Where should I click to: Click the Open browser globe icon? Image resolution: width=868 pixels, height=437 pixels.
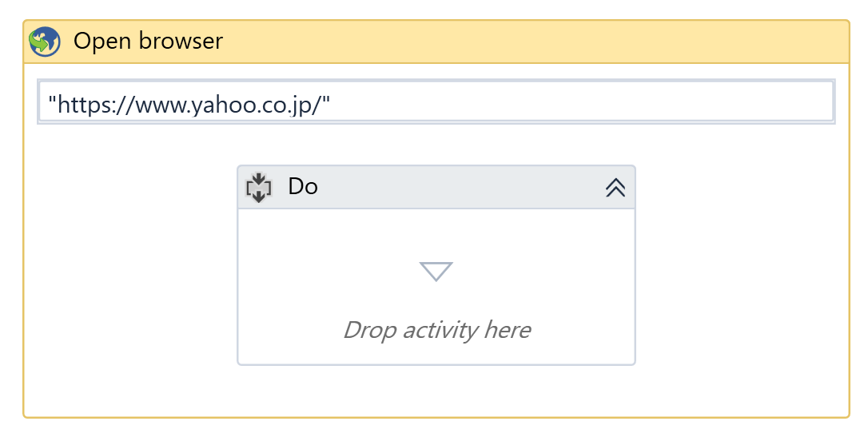tap(45, 42)
